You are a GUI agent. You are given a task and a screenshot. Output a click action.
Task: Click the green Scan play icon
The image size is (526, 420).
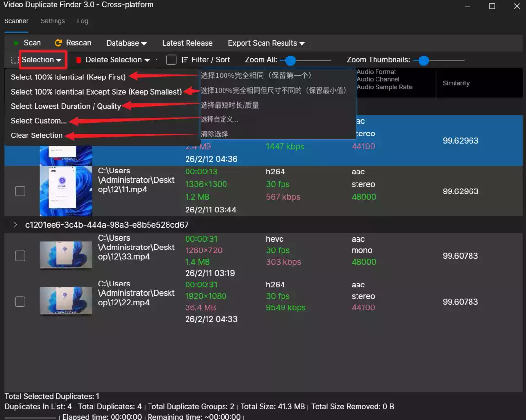16,43
